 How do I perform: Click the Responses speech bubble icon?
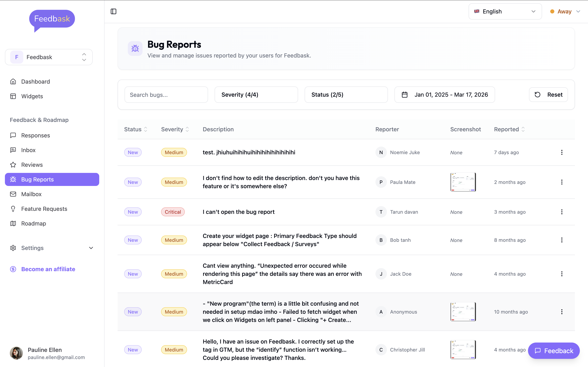[x=13, y=135]
